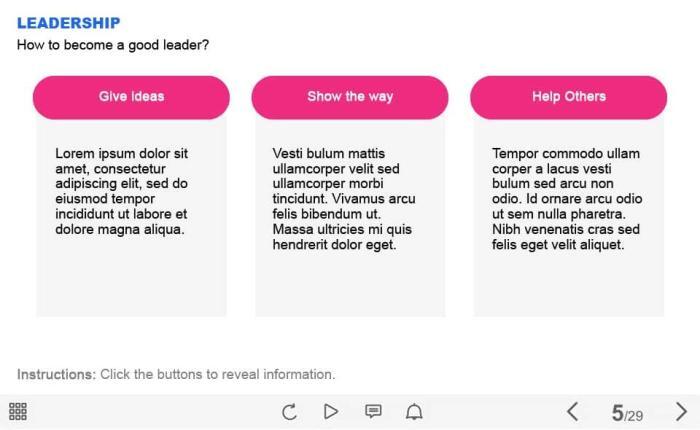Click the notification bell icon

pyautogui.click(x=414, y=411)
